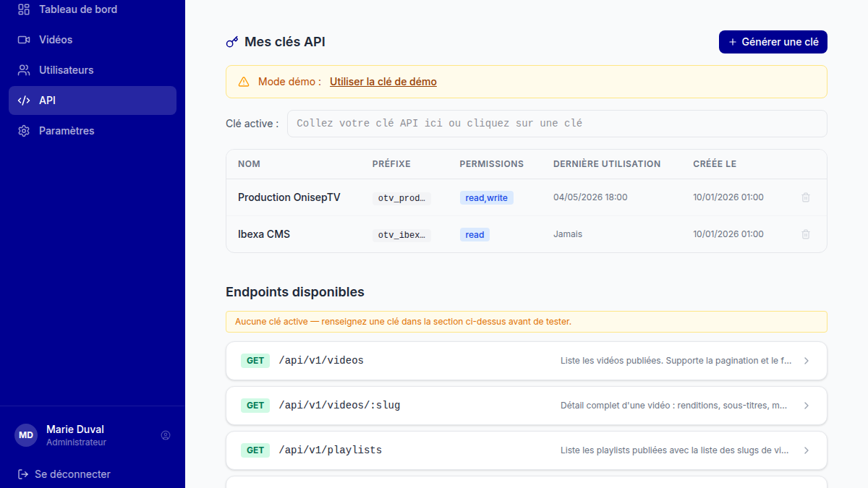Screen dimensions: 868x488
Task: Open the Paramètres menu entry
Action: (x=93, y=131)
